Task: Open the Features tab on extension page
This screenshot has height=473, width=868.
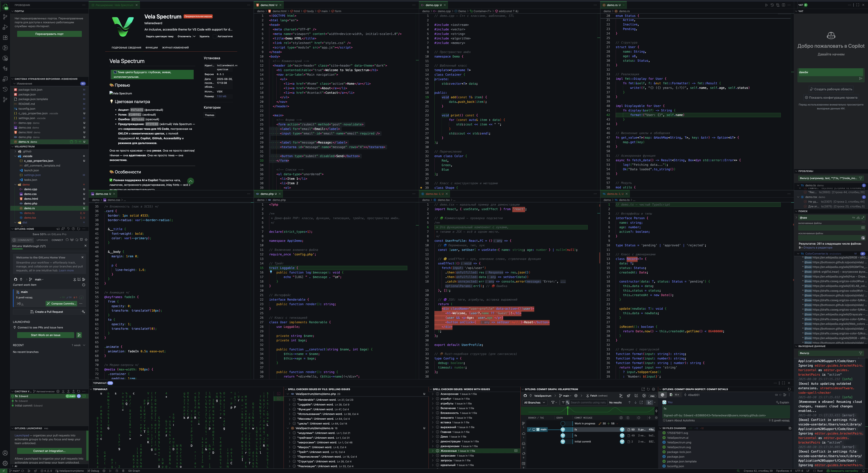Action: (152, 48)
